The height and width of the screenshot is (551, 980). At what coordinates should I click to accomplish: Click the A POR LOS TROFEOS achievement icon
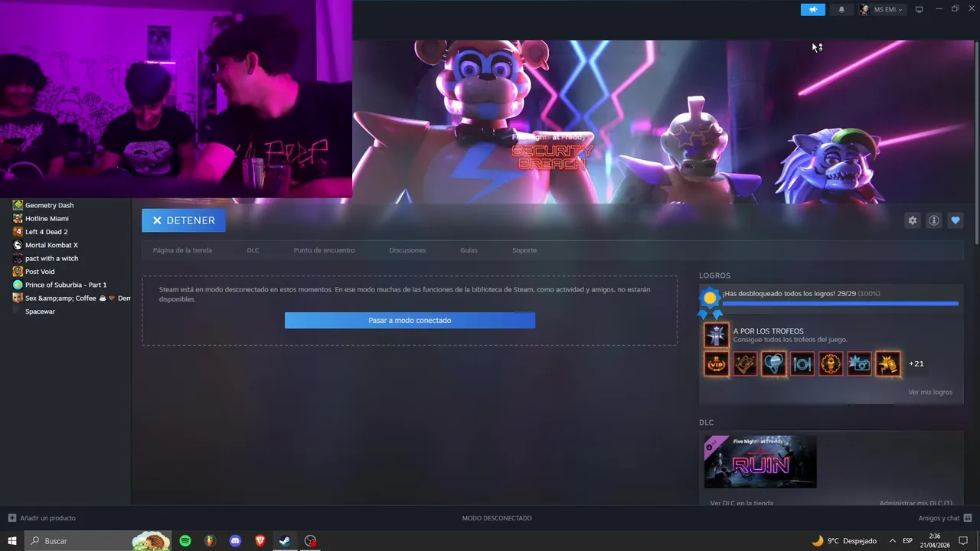tap(717, 335)
